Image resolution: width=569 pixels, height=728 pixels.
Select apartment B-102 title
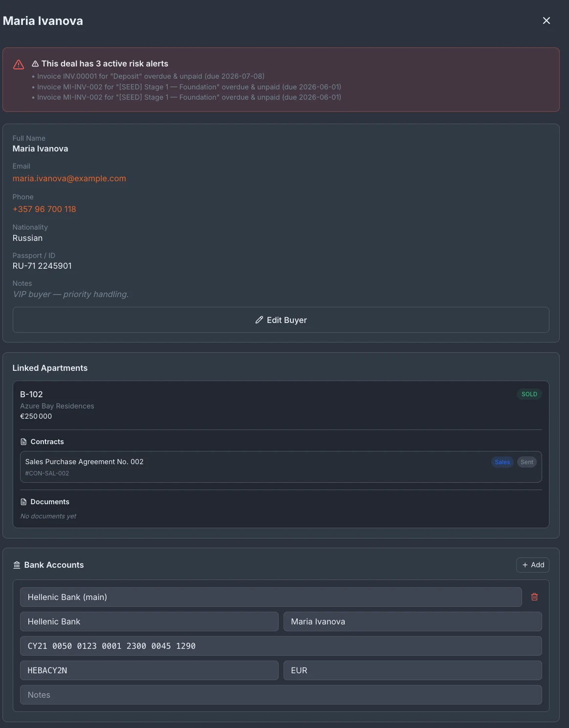(31, 394)
